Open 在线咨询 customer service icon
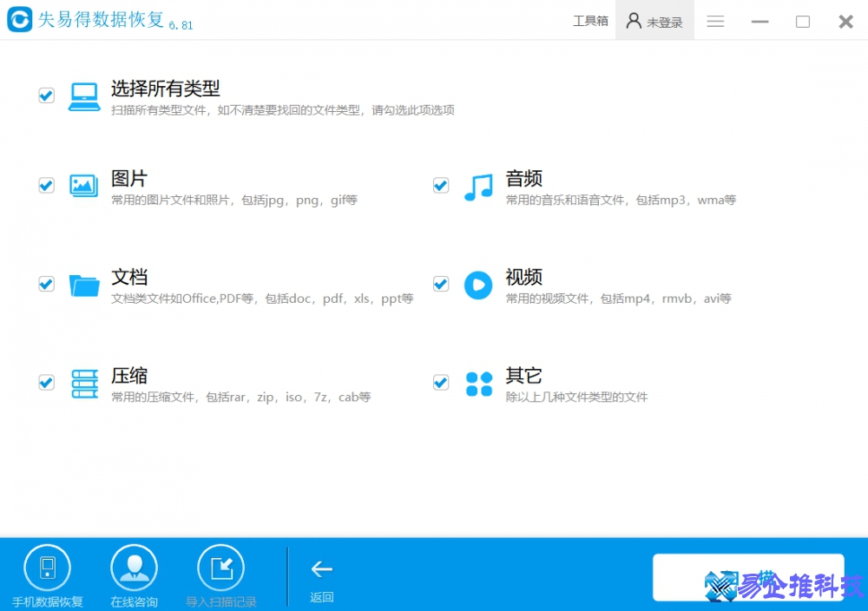Image resolution: width=868 pixels, height=611 pixels. point(134,565)
